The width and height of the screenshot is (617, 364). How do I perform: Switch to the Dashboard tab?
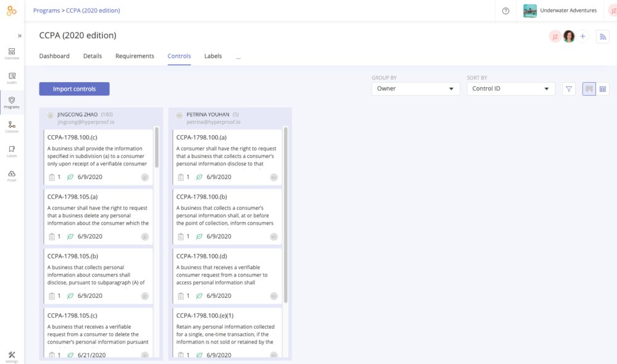(54, 56)
